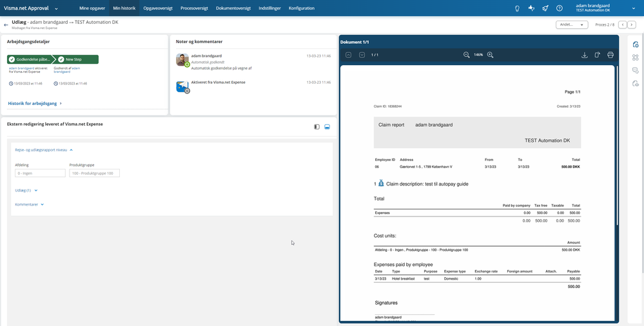Jump to previous document page (up arrow)
This screenshot has height=326, width=644.
point(348,55)
